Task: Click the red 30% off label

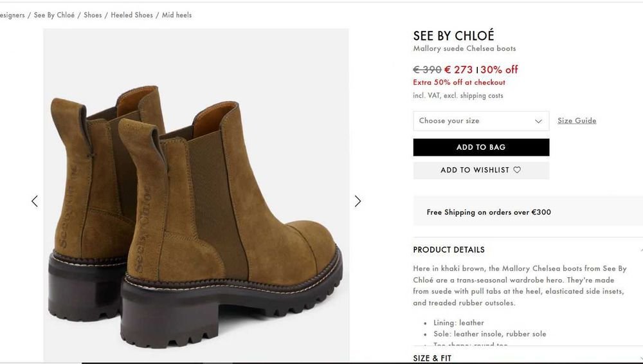Action: click(x=499, y=69)
